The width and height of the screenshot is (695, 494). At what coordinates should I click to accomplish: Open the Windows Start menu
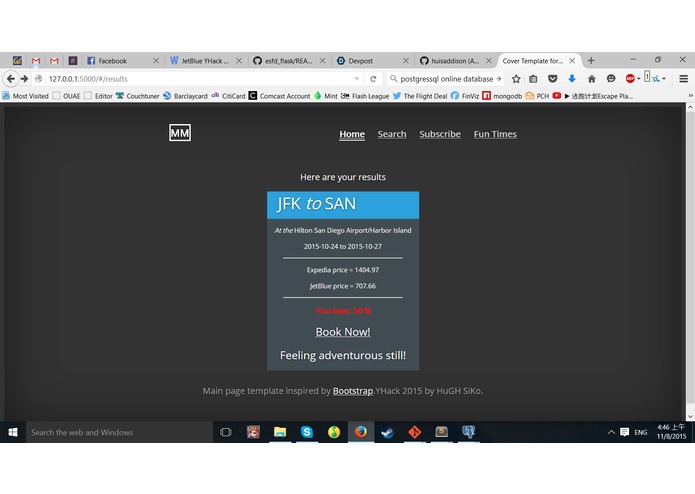pyautogui.click(x=13, y=432)
